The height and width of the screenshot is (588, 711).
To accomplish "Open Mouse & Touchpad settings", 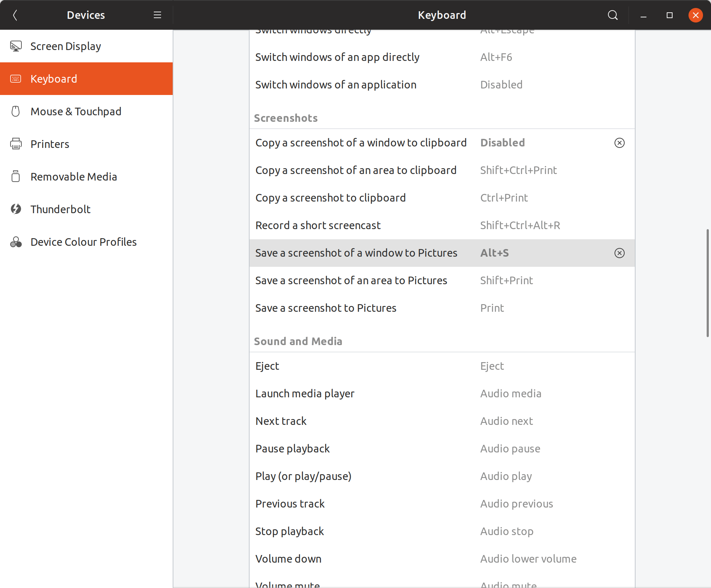I will 86,111.
